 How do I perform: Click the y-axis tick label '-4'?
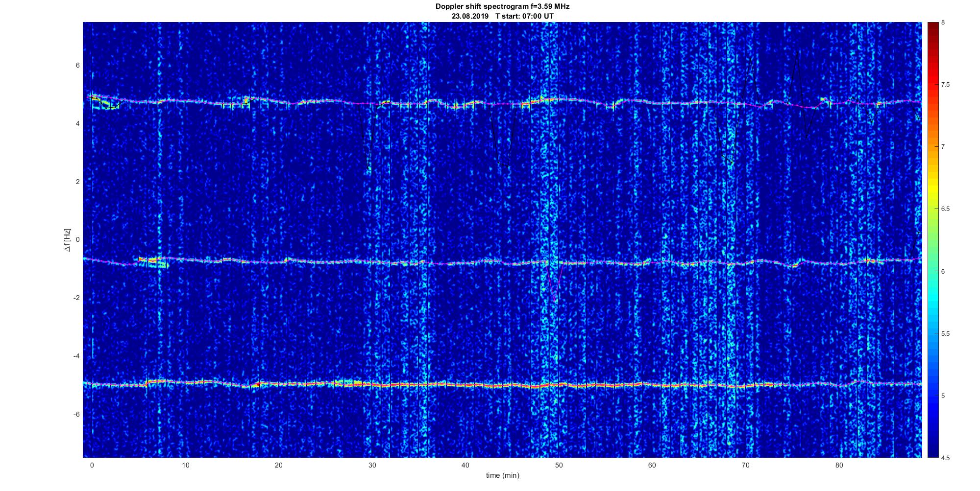pyautogui.click(x=76, y=356)
